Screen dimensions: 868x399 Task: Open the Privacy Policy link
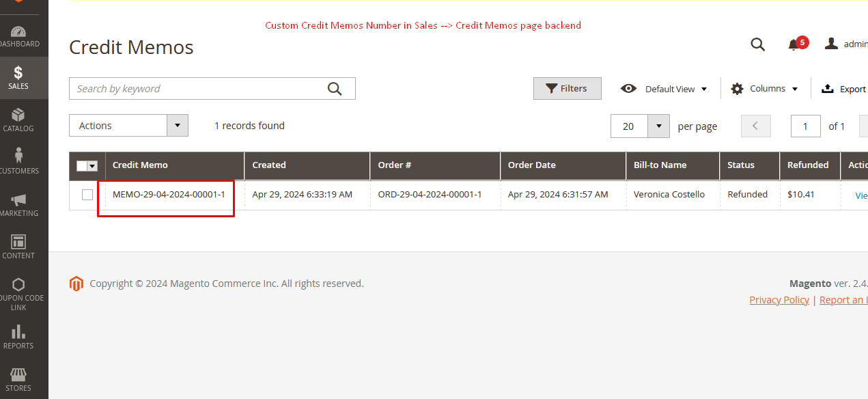tap(779, 300)
